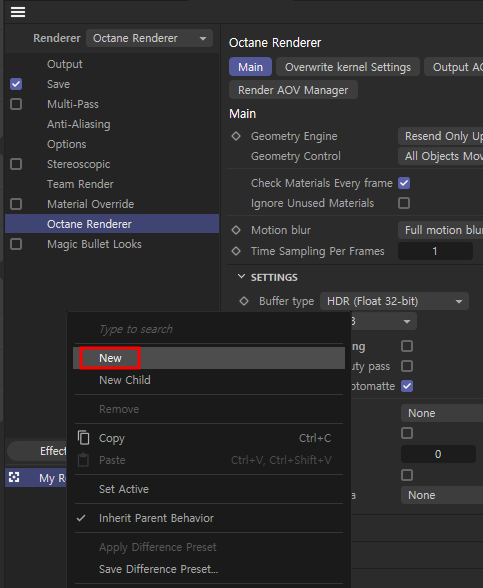Viewport: 483px width, 588px height.
Task: Choose New Child in the context menu
Action: [209, 380]
